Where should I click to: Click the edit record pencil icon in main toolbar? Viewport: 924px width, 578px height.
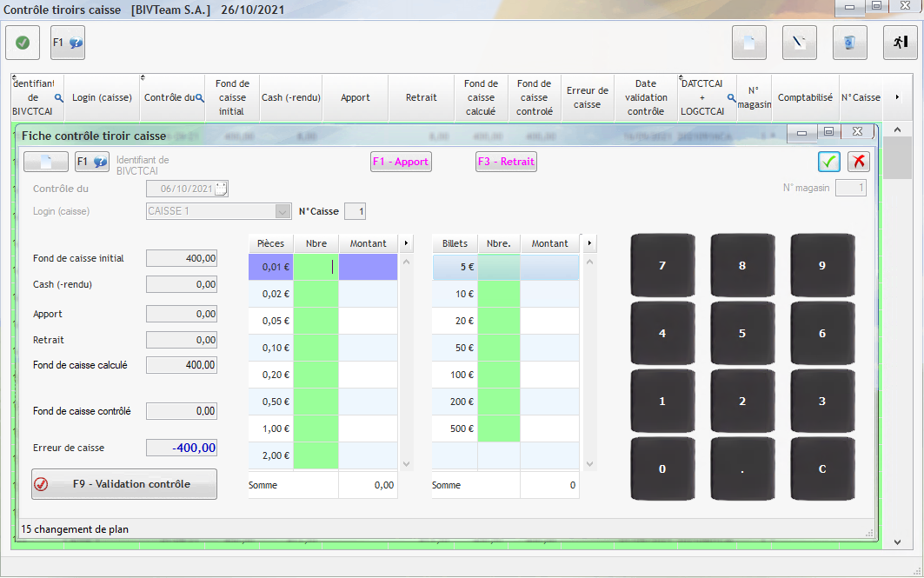[799, 43]
